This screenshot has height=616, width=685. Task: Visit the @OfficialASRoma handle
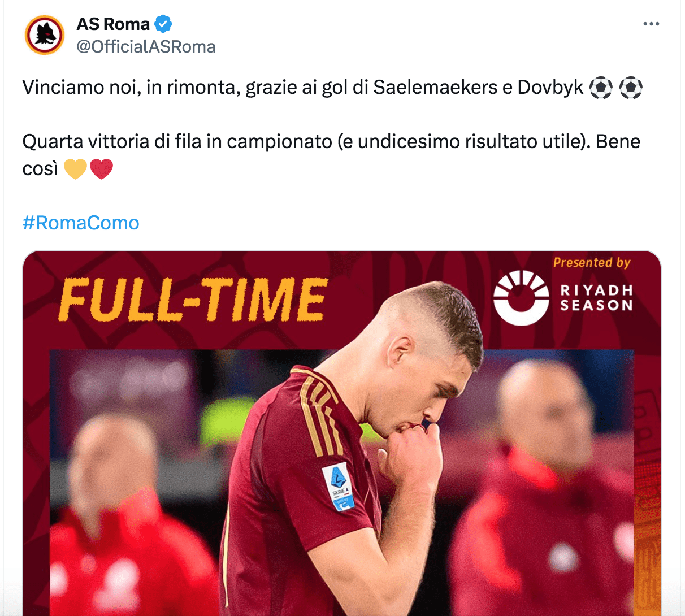tap(146, 47)
